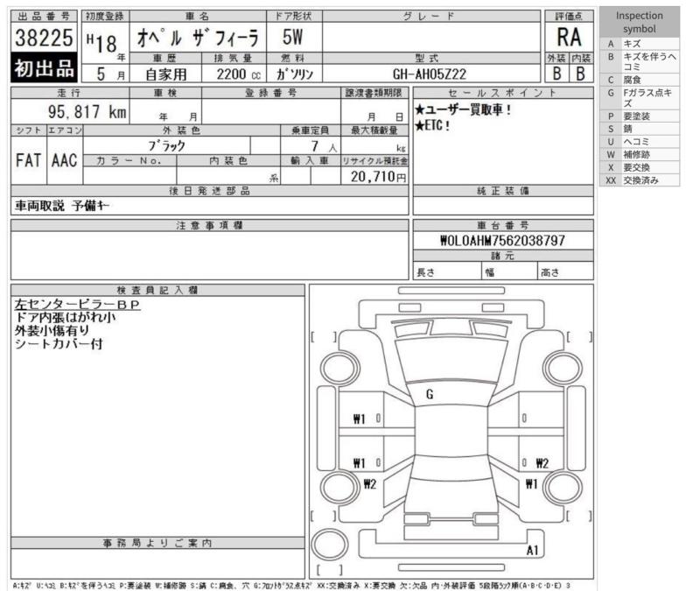Click the G mark on the windshield
Viewport: 700px width, 591px height.
(x=430, y=395)
